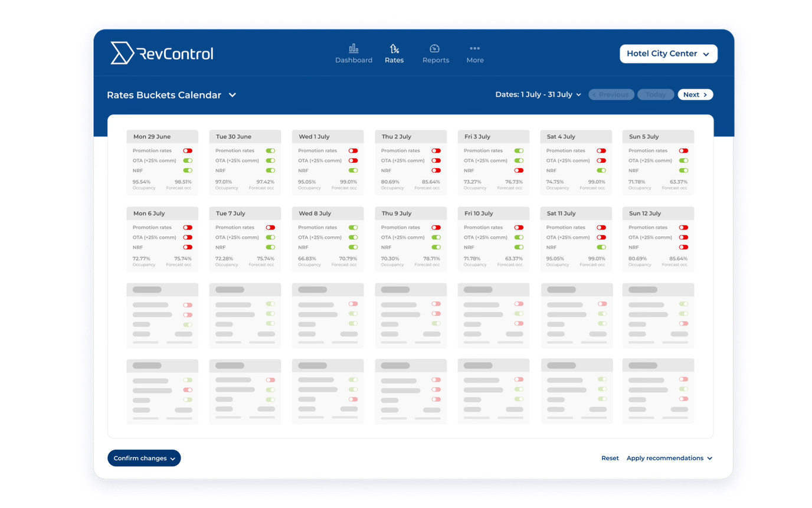Enable NRF for Mon 6 July

(x=188, y=247)
